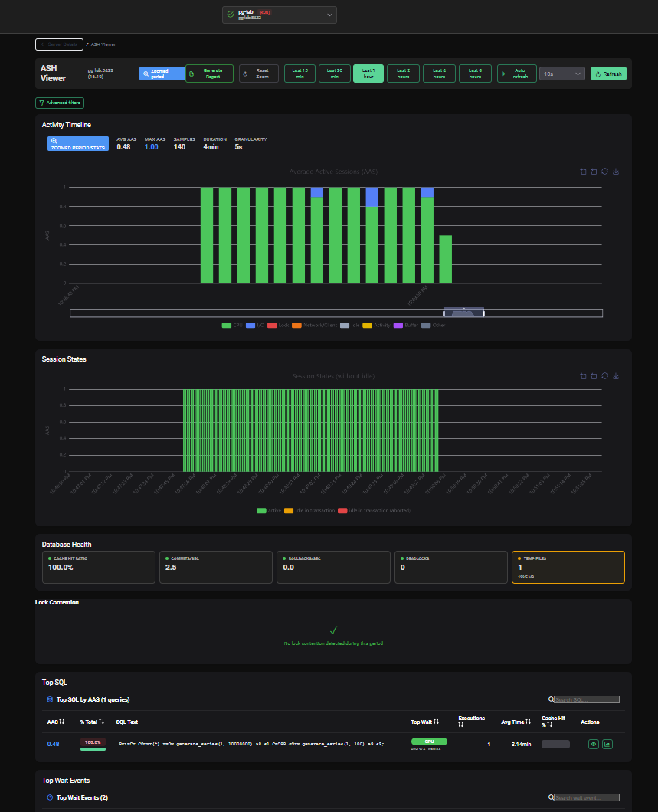Image resolution: width=658 pixels, height=812 pixels.
Task: Click the generate_series SQL text row
Action: click(251, 744)
